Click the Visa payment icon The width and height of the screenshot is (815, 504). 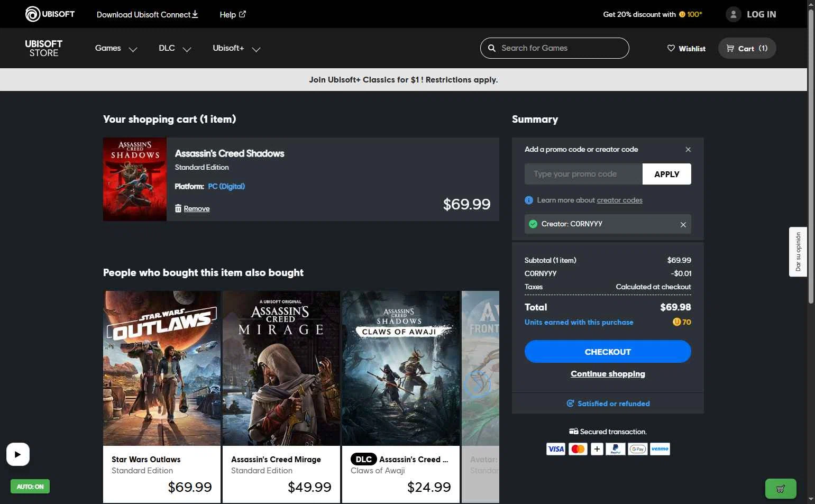(x=555, y=449)
